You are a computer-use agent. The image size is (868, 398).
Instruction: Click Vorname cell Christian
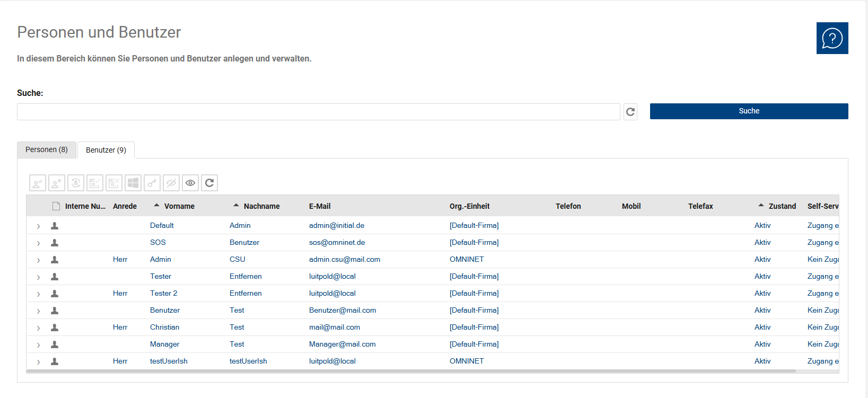[x=164, y=327]
